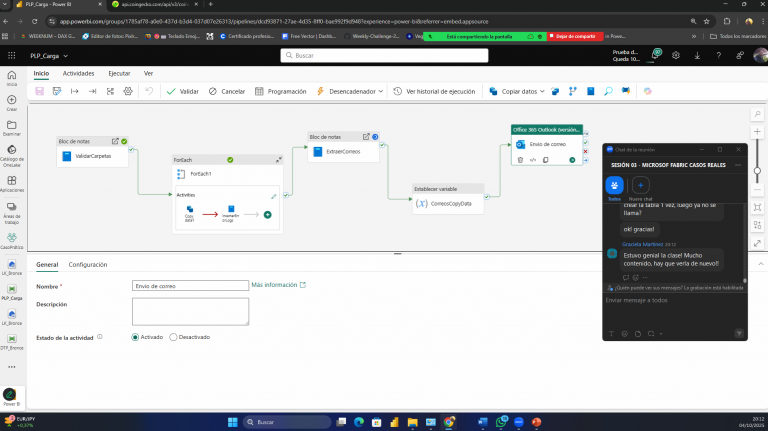Open the Actividades ribbon tab
This screenshot has width=768, height=431.
(x=78, y=73)
